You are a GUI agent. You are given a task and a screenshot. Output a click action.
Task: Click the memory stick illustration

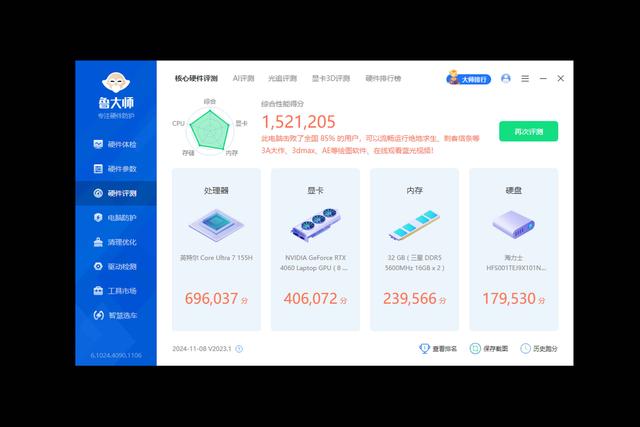tap(414, 225)
